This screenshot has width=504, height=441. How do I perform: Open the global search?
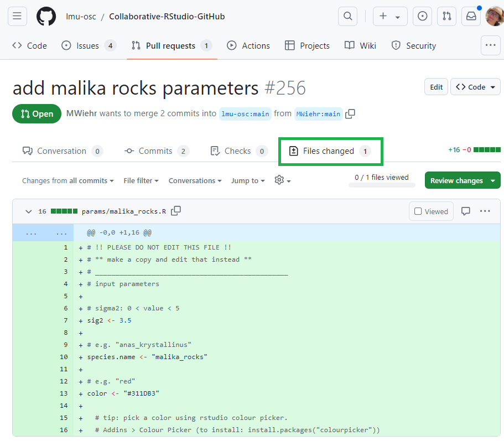(x=347, y=16)
